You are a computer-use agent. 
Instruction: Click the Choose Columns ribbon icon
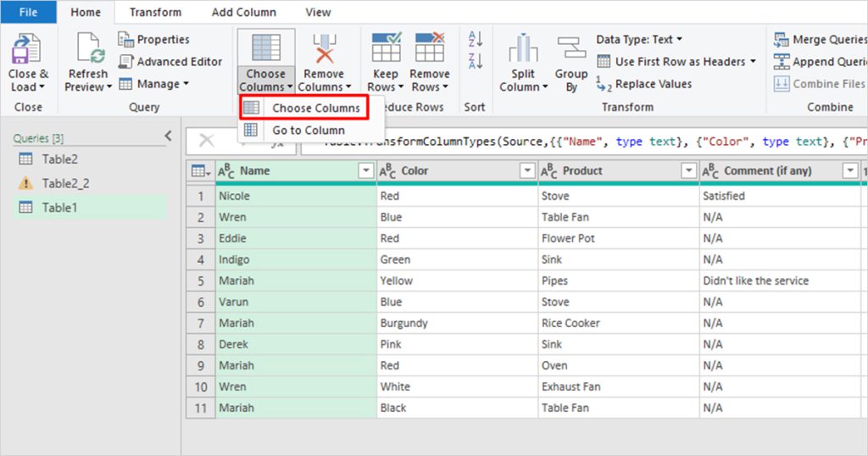point(266,47)
